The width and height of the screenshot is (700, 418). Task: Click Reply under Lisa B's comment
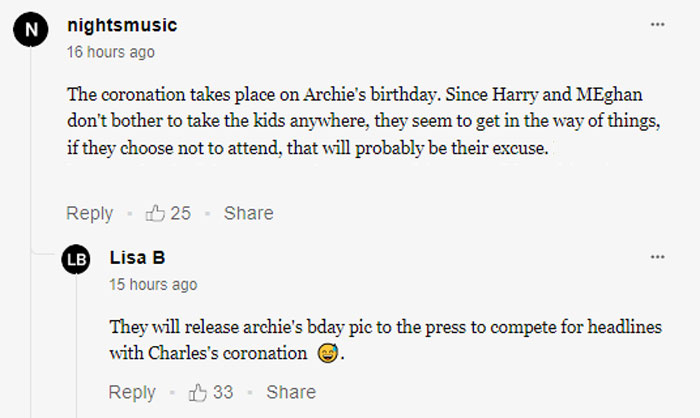132,392
